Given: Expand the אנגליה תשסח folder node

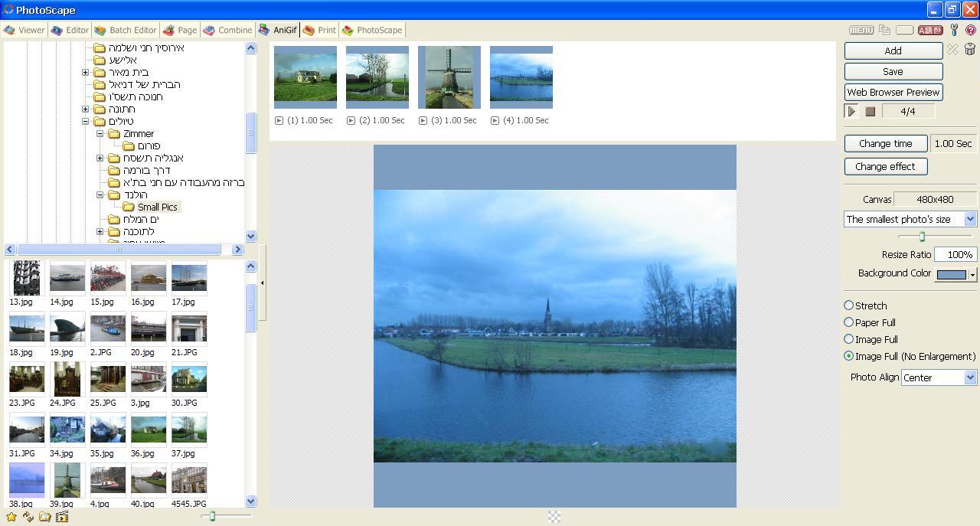Looking at the screenshot, I should [x=100, y=158].
